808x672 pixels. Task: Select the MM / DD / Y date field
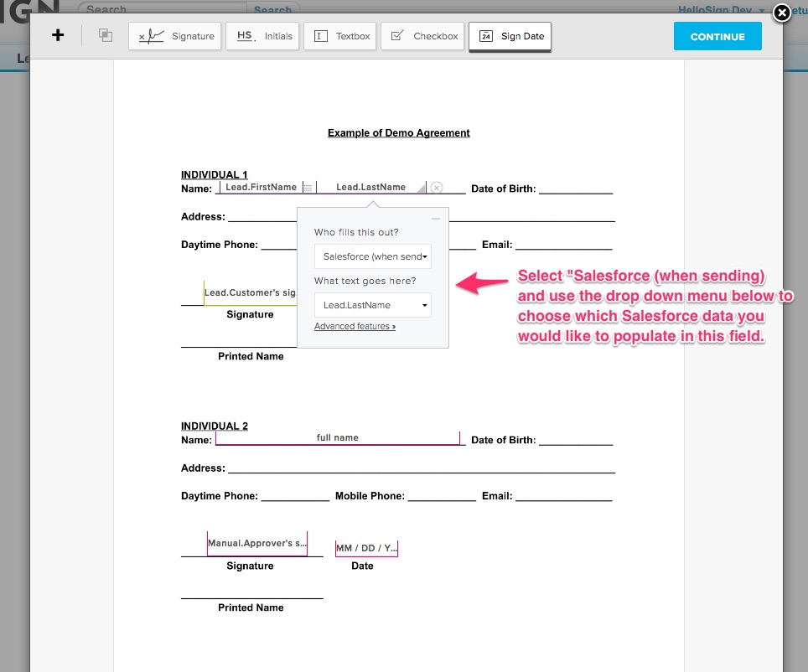point(366,548)
